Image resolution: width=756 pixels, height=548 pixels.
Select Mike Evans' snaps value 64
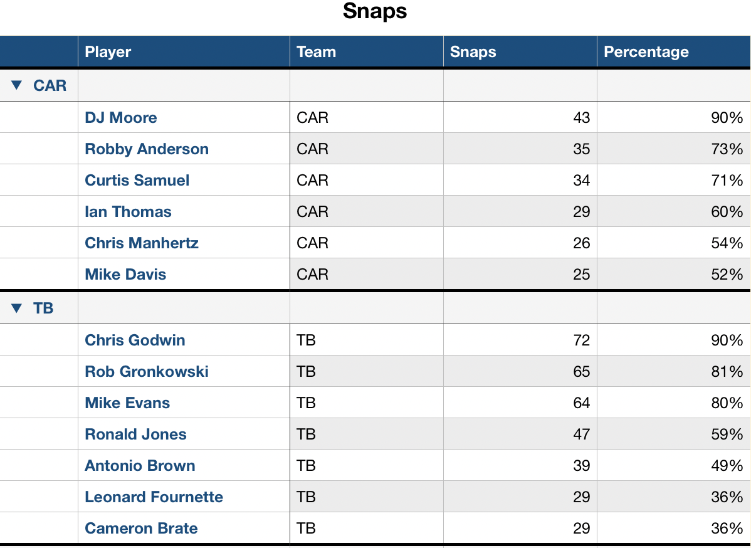[x=581, y=403]
